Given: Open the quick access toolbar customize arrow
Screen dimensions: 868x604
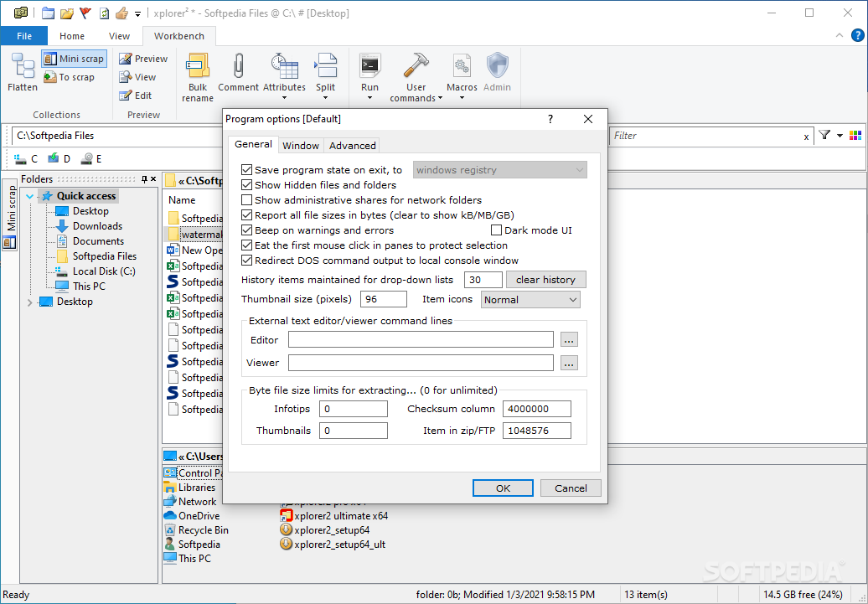Looking at the screenshot, I should 138,14.
